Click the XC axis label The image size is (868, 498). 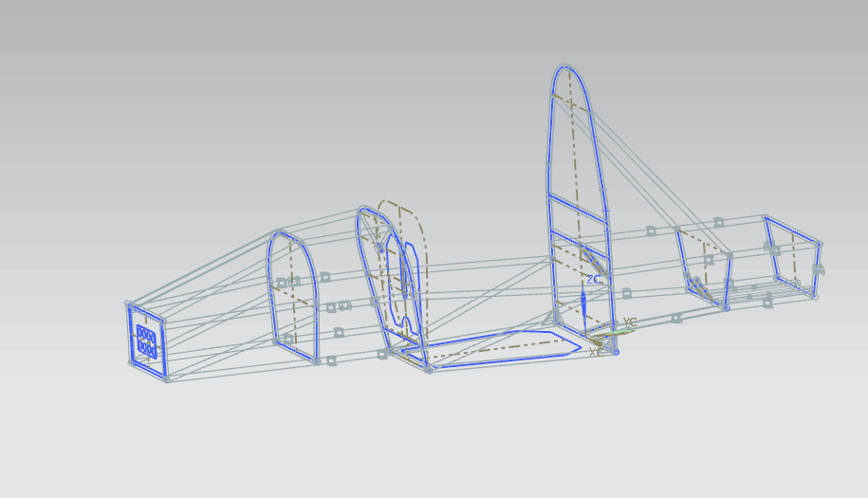(596, 353)
